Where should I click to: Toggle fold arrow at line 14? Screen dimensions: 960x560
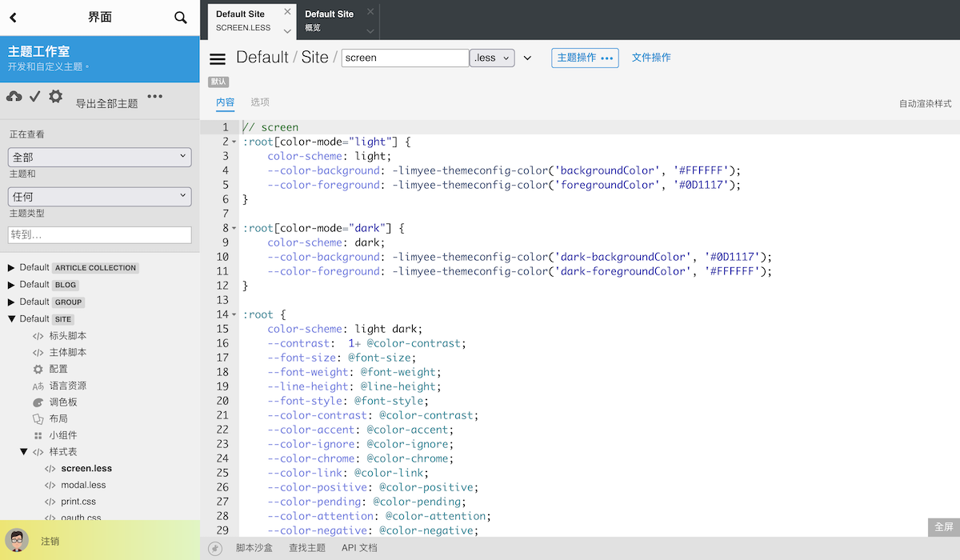234,314
